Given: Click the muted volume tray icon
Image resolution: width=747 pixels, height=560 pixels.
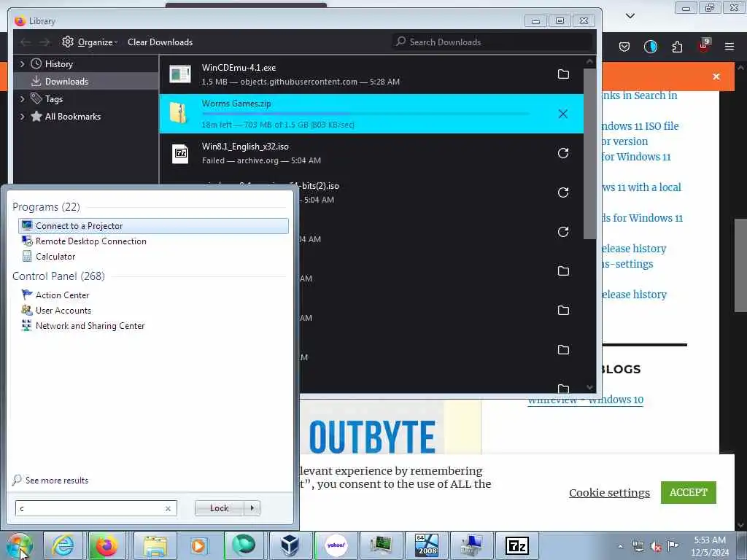Looking at the screenshot, I should [x=656, y=547].
